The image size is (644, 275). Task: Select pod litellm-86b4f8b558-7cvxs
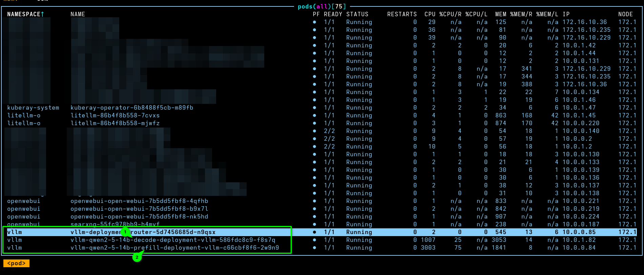[x=322, y=115]
